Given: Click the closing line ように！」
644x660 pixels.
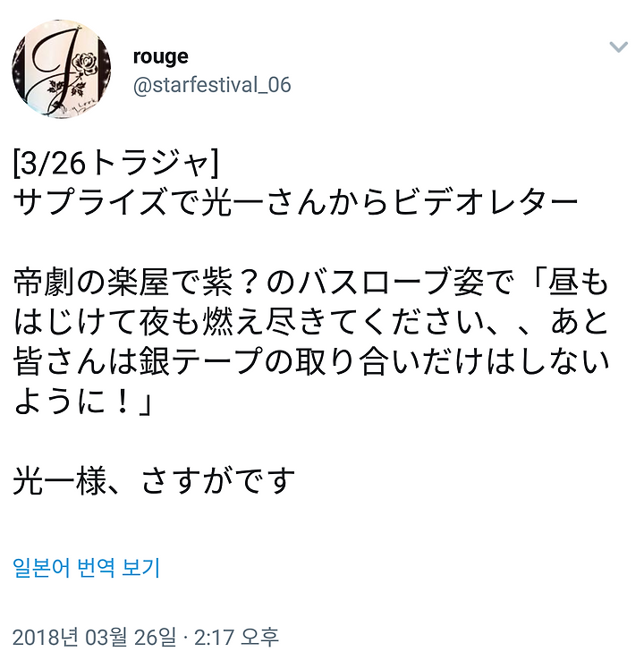Looking at the screenshot, I should pos(82,402).
